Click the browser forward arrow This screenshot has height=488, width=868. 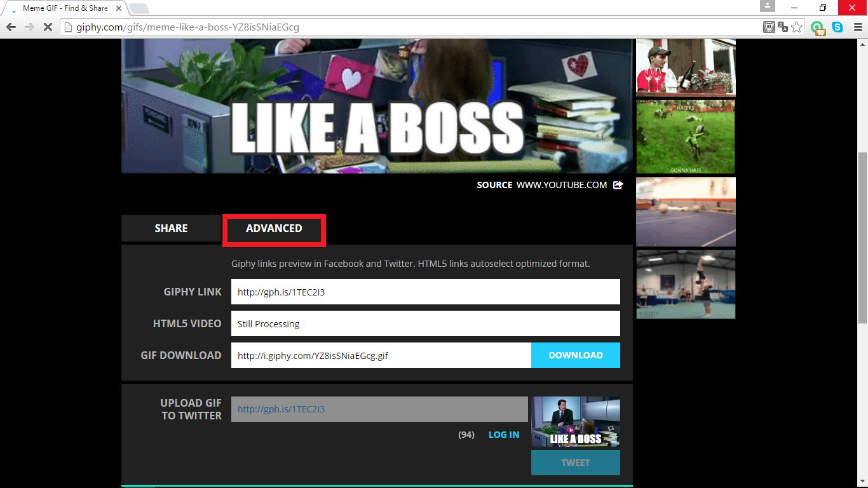point(29,27)
